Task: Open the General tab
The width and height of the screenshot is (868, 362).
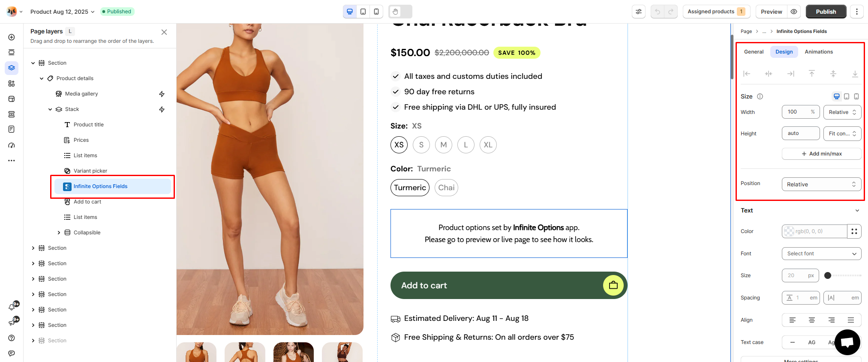Action: coord(754,52)
